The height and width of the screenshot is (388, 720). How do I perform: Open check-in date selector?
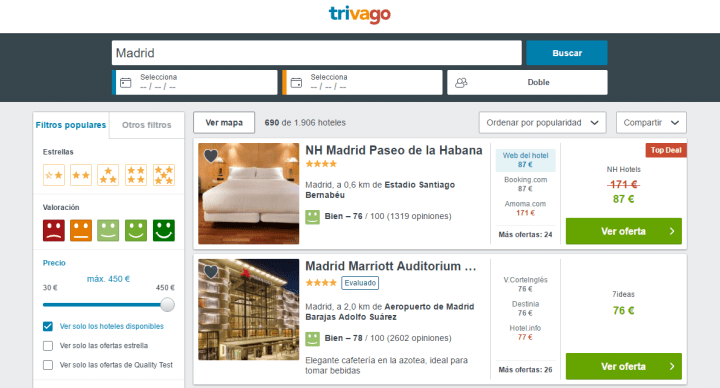pyautogui.click(x=195, y=83)
